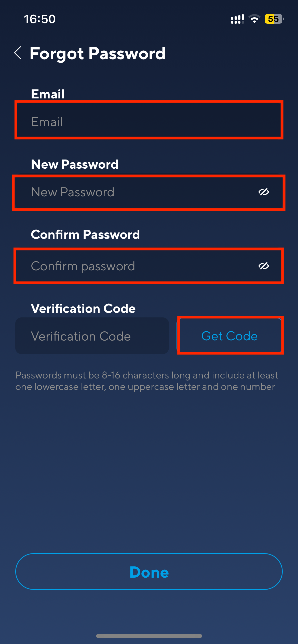
Task: Focus the Verification Code input box
Action: (x=92, y=336)
